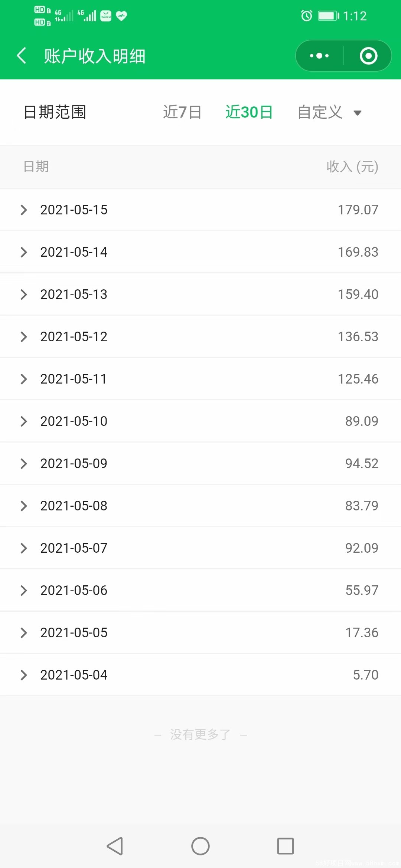Screen dimensions: 401x868
Task: Tap Android recent apps square
Action: point(286,846)
